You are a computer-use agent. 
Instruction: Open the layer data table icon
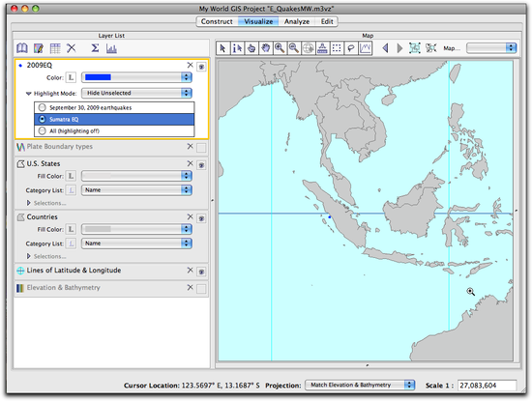tap(55, 48)
